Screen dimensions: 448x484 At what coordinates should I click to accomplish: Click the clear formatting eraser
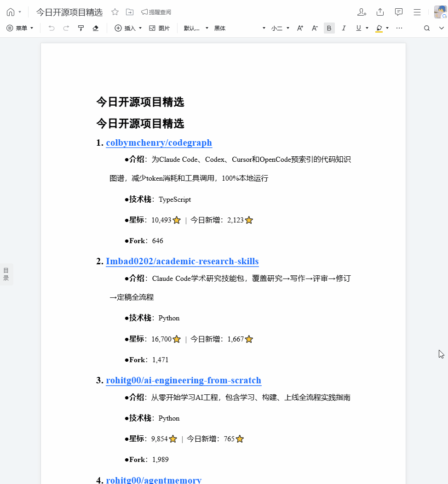pyautogui.click(x=96, y=28)
